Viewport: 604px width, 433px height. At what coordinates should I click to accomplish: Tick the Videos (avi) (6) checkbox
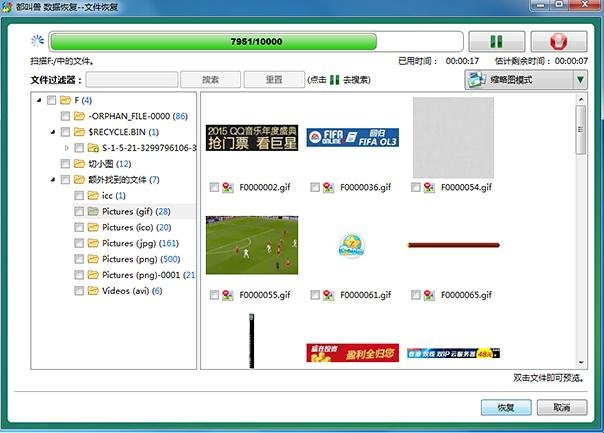tap(79, 290)
